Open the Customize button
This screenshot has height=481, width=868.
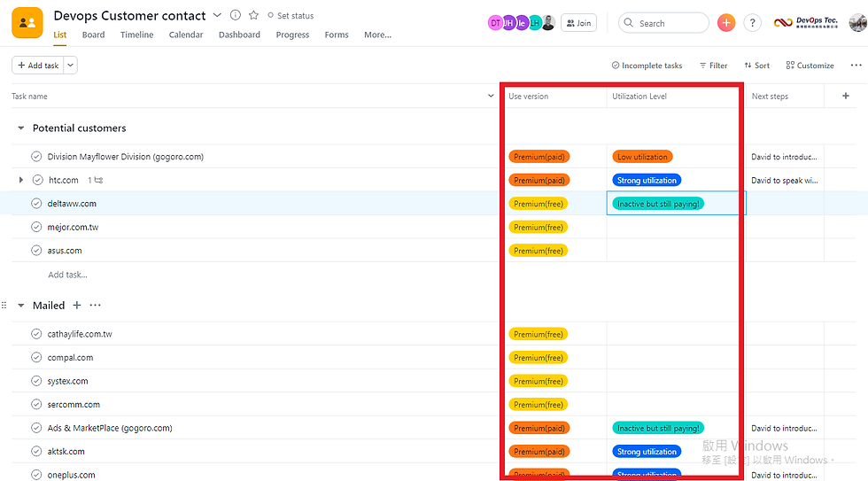pyautogui.click(x=810, y=66)
